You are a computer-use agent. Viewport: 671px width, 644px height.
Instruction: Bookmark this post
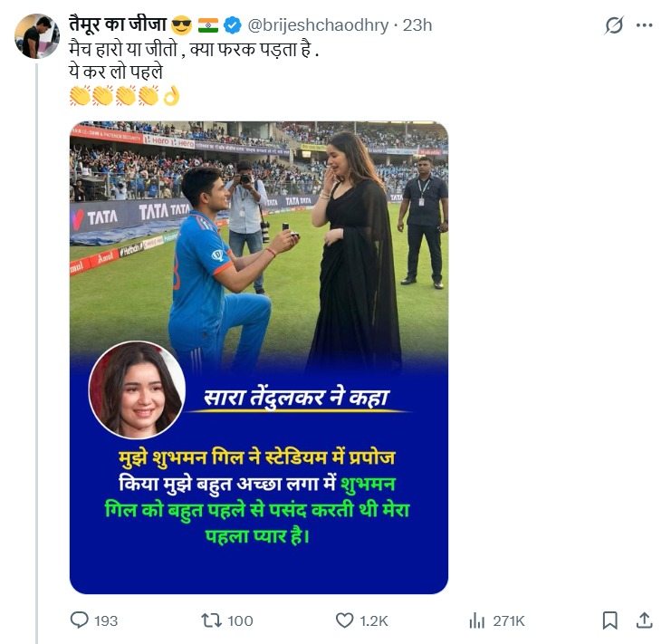610,620
